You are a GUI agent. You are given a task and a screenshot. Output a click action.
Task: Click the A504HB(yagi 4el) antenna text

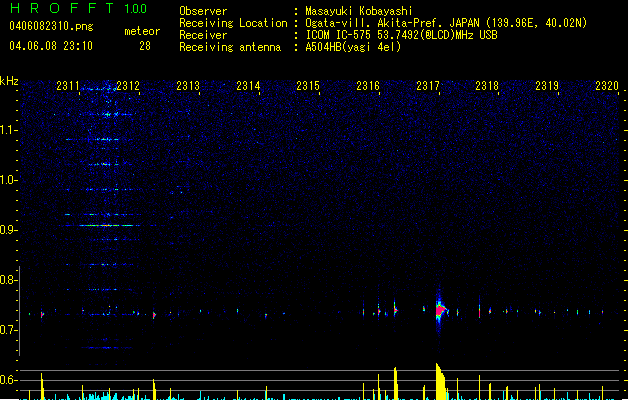(353, 47)
